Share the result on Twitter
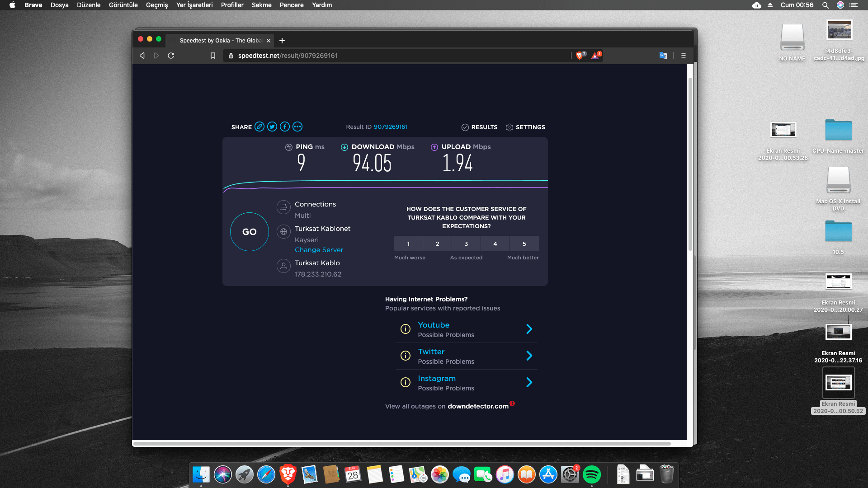This screenshot has height=488, width=868. point(272,127)
